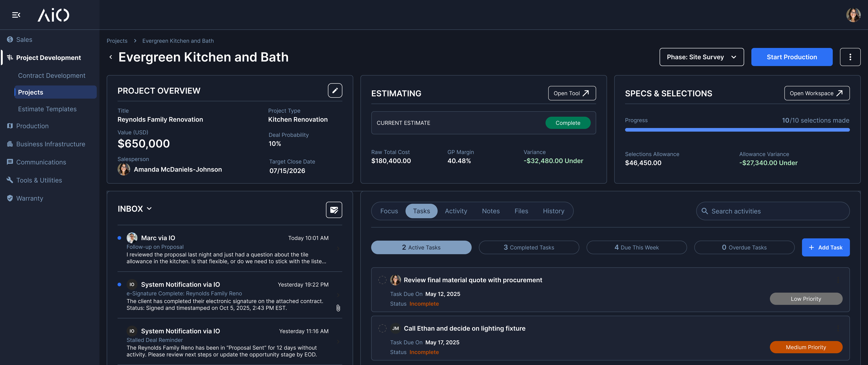Click the Complete estimate status badge
Screen dimensions: 868x365
[x=568, y=123]
